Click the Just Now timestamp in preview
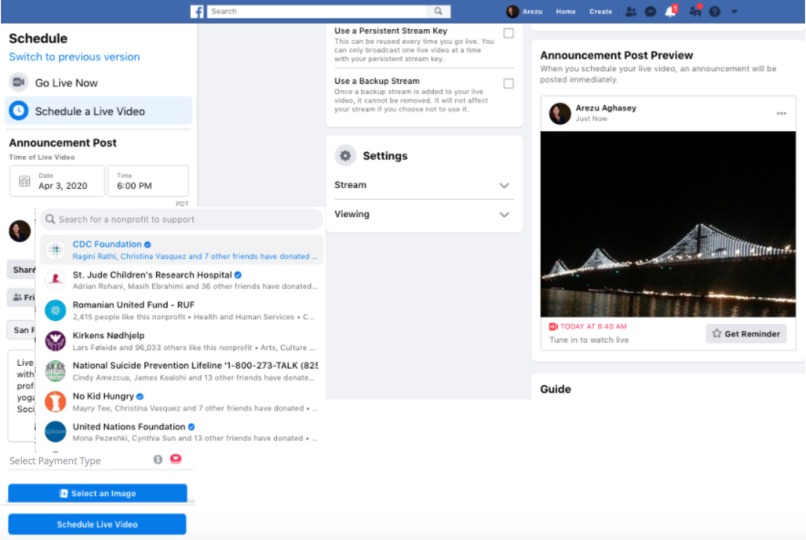This screenshot has height=540, width=806. coord(591,119)
